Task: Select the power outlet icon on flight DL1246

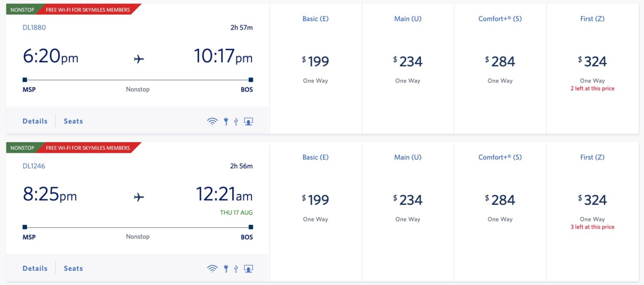Action: tap(225, 268)
